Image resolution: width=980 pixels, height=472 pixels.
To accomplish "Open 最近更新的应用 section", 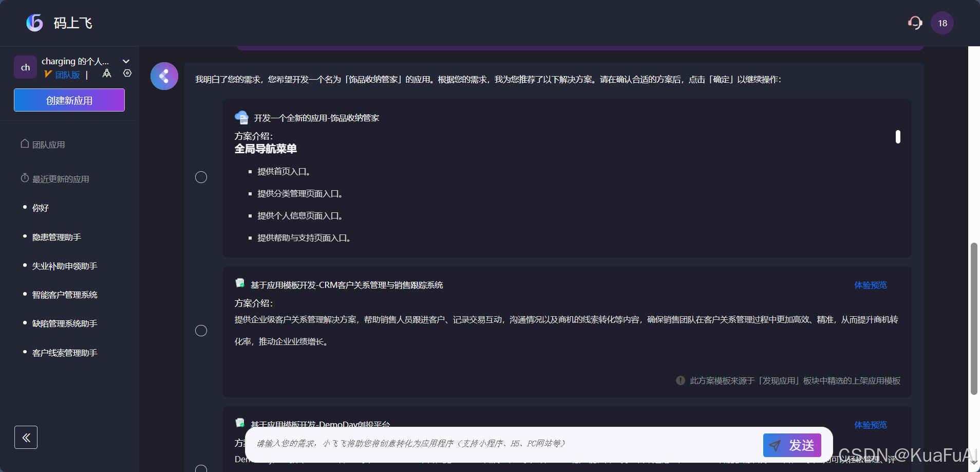I will pos(54,178).
